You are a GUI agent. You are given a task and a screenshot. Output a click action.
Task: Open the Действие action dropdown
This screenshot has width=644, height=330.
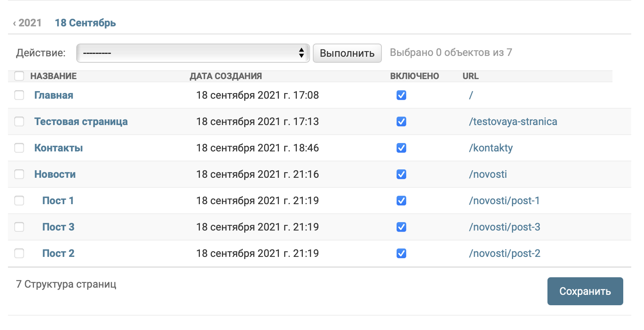click(193, 53)
